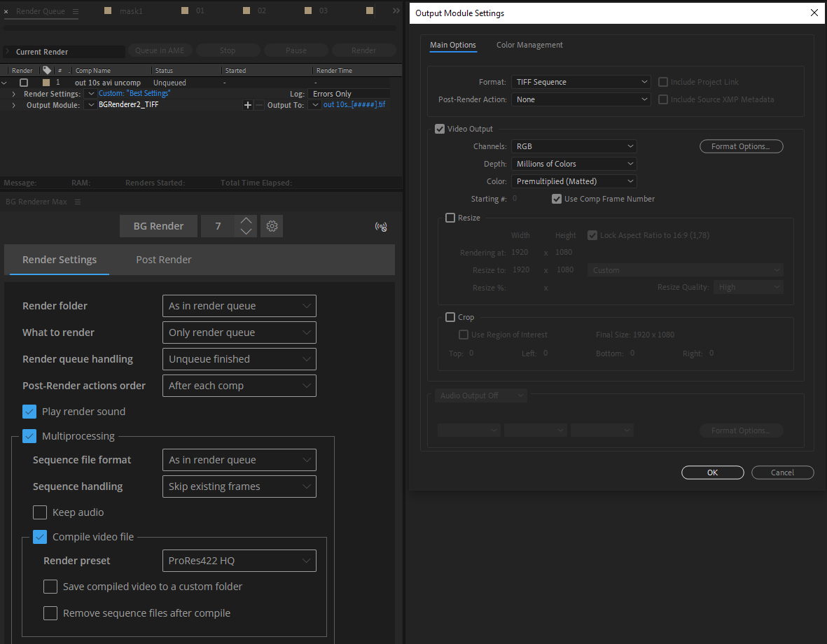Open the Custom Best Settings link
The image size is (827, 644).
point(134,93)
